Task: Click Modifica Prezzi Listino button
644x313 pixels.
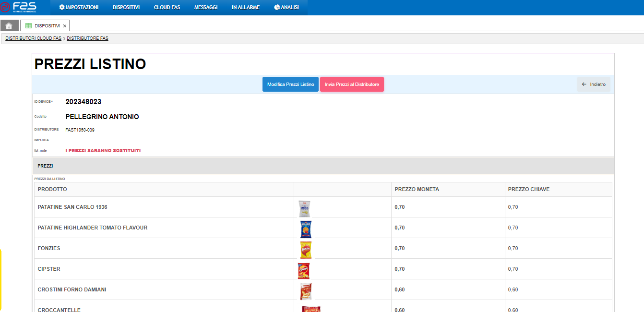Action: (290, 84)
